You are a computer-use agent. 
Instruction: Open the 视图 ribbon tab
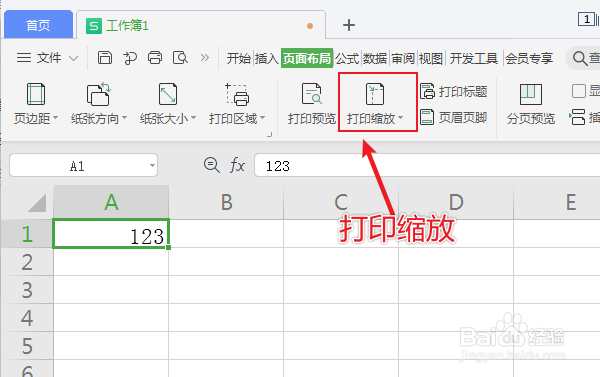click(431, 59)
